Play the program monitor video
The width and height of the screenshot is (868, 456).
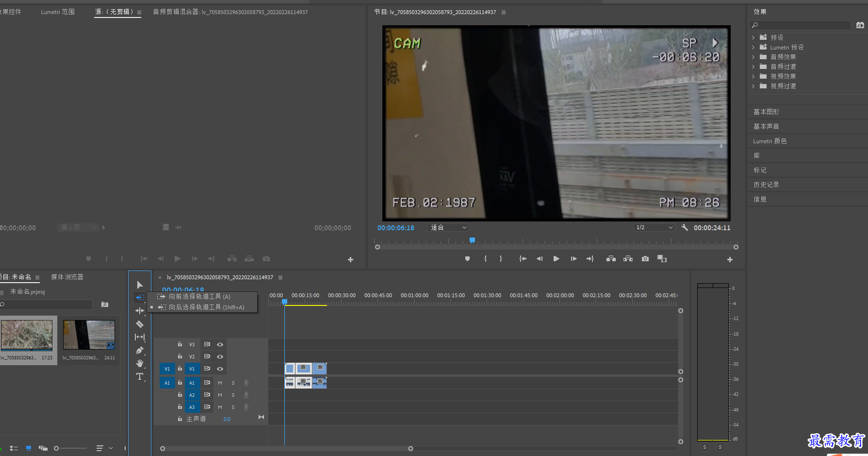coord(556,259)
